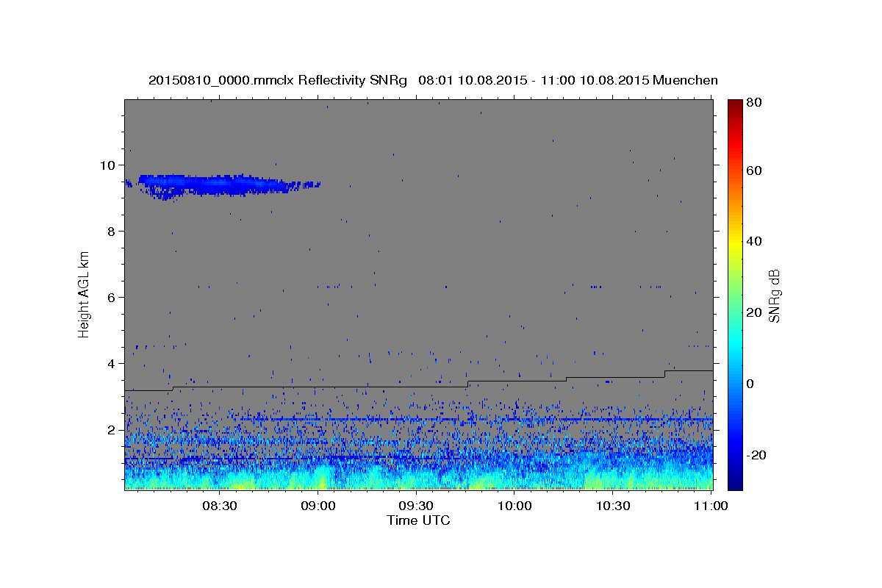The image size is (882, 588).
Task: Click the height tick label 2
Action: tap(111, 429)
